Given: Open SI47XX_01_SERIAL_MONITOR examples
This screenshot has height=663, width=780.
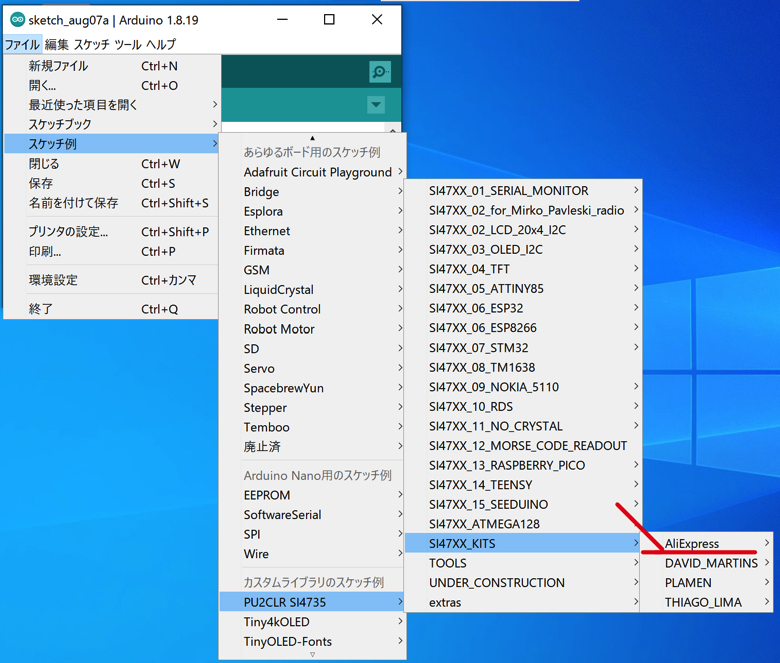Looking at the screenshot, I should pos(523,190).
